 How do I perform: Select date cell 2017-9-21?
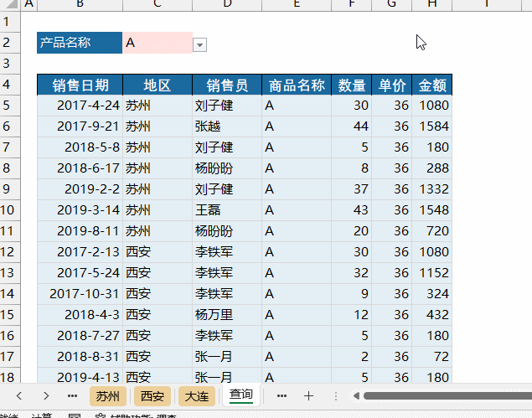click(80, 126)
